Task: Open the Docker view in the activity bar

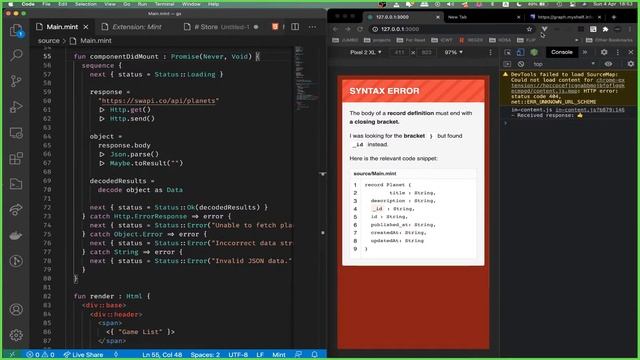Action: (x=16, y=236)
